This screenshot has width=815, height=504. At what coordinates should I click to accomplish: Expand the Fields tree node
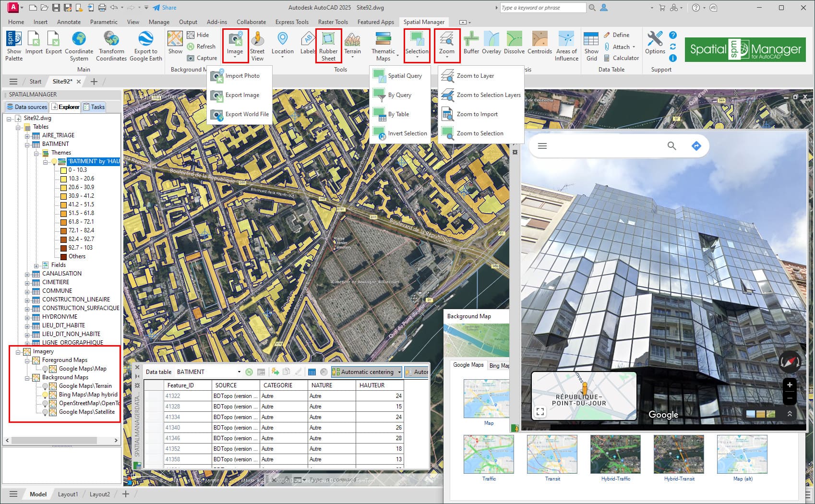[x=36, y=265]
